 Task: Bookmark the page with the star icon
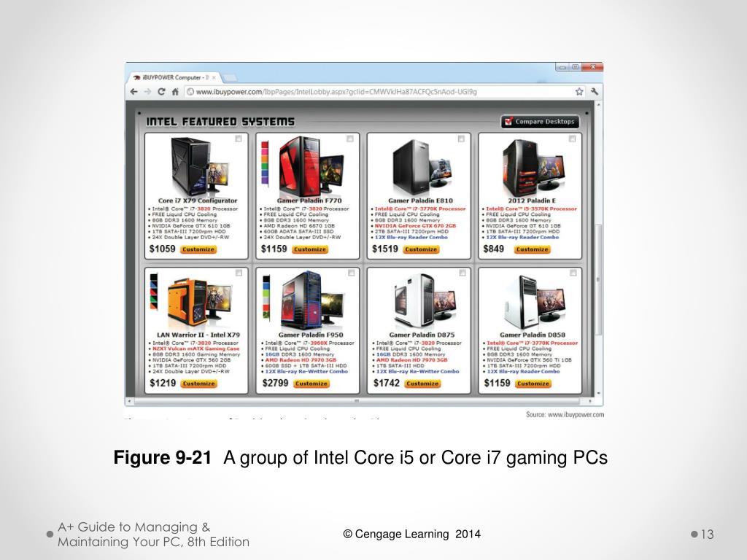(x=579, y=91)
